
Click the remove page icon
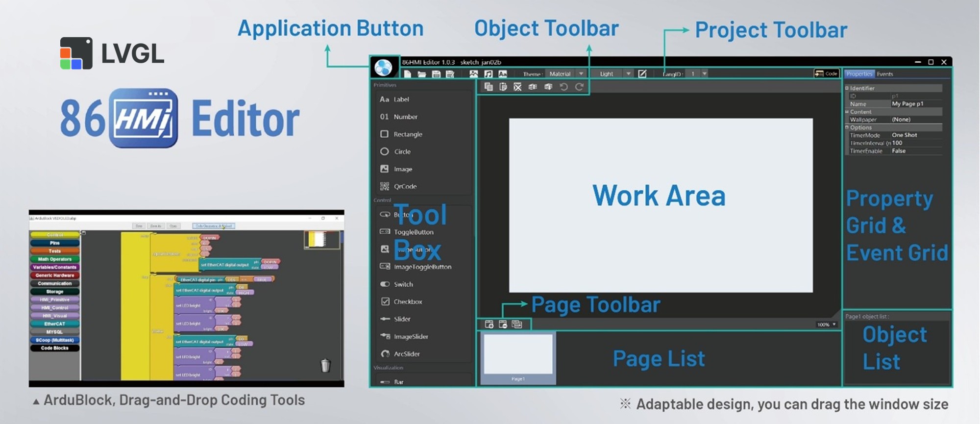click(503, 324)
